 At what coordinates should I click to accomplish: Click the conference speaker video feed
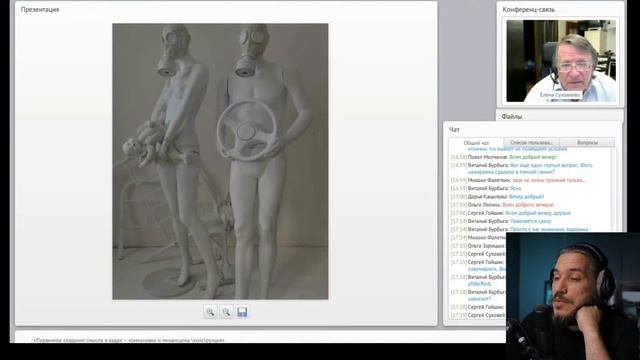click(561, 61)
